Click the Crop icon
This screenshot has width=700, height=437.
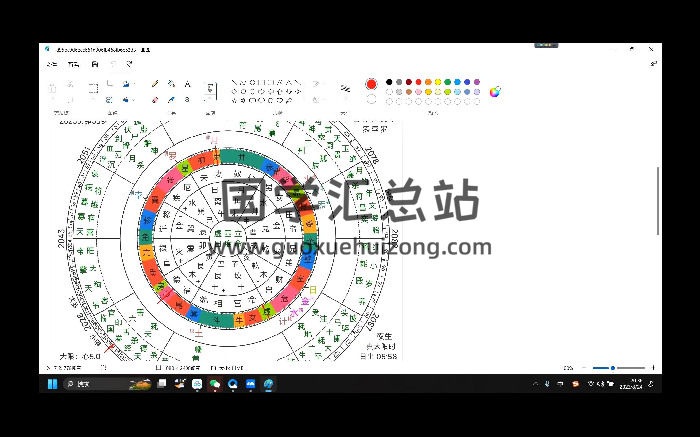(109, 83)
